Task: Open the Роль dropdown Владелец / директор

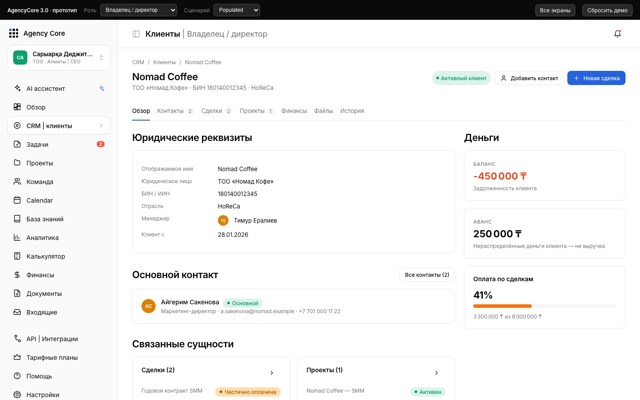Action: tap(139, 10)
